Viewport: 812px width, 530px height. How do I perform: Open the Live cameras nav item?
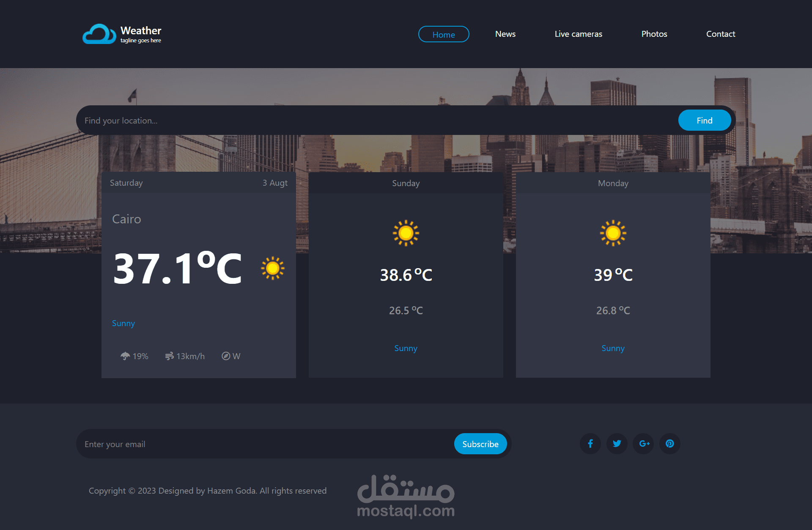pyautogui.click(x=579, y=34)
